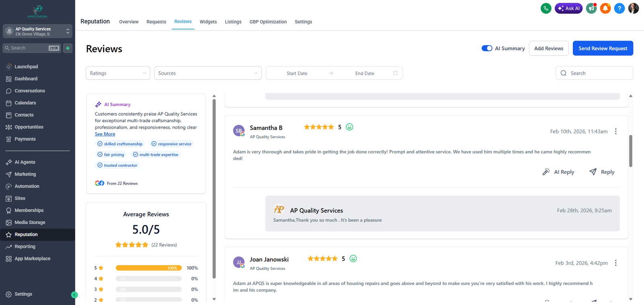Click the Start Date field
This screenshot has height=305, width=644.
coord(297,73)
